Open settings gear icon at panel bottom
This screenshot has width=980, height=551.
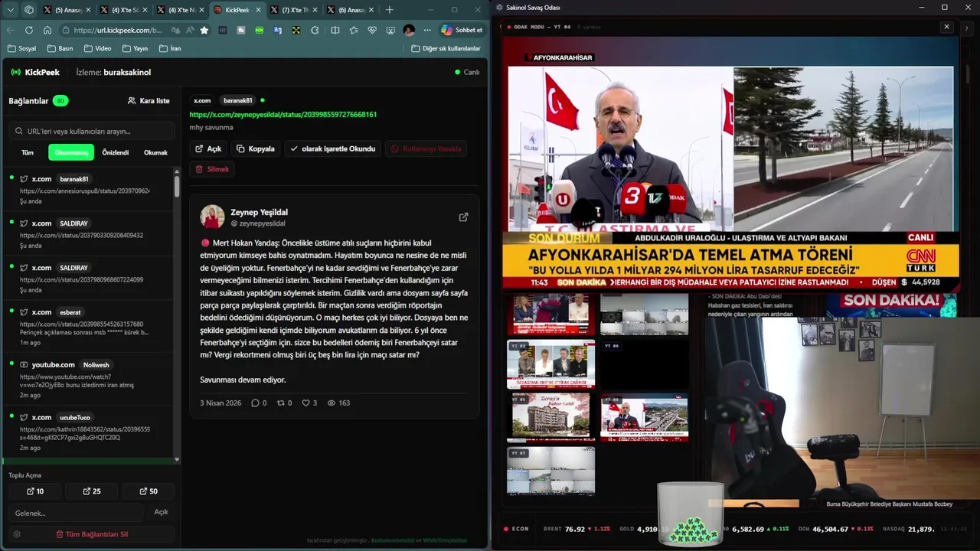pyautogui.click(x=17, y=534)
